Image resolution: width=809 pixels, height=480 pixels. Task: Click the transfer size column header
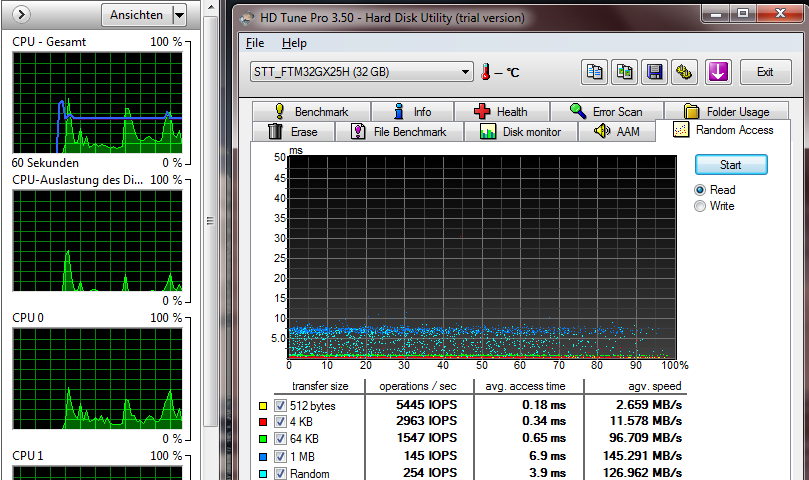[320, 386]
